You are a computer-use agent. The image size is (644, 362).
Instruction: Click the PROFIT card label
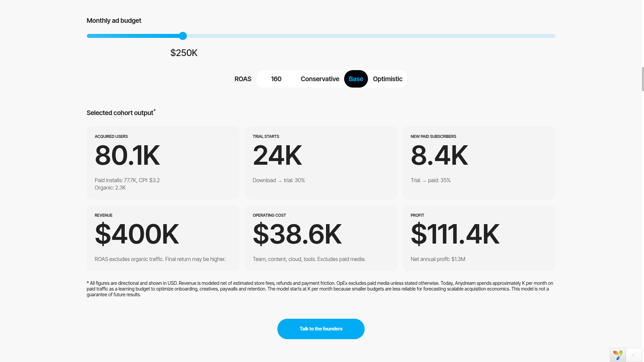coord(417,215)
